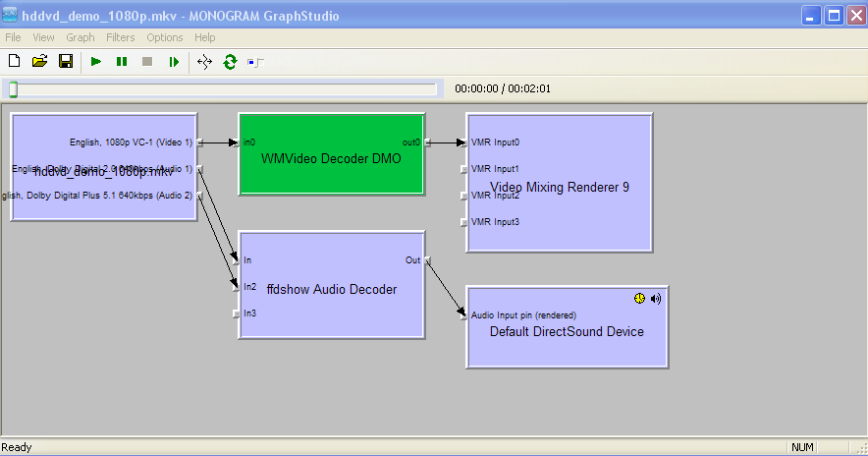Open the File menu
Screen dimensions: 868x456
(13, 37)
